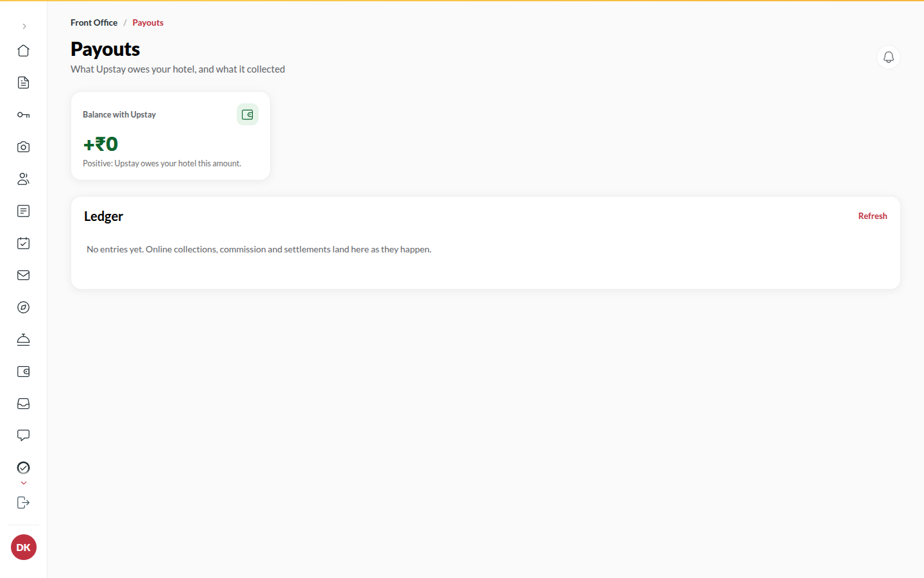Screen dimensions: 924x578
Task: Go to the home icon in sidebar
Action: (24, 51)
